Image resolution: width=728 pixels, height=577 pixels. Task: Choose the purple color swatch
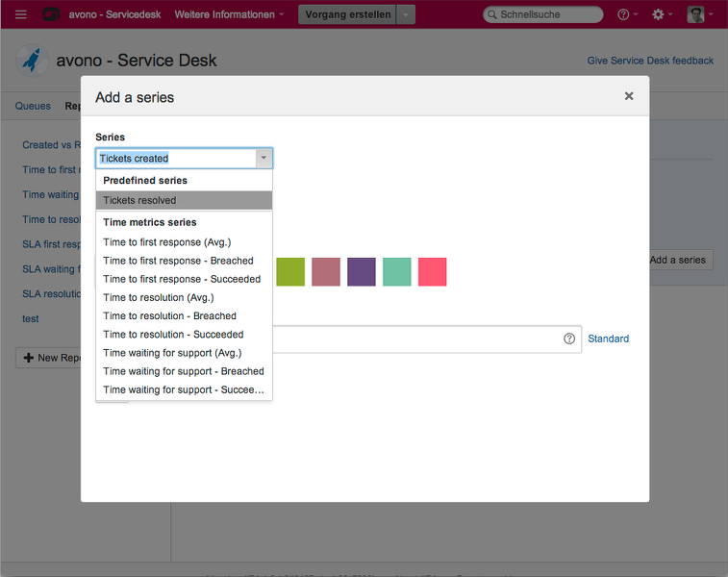pos(362,272)
